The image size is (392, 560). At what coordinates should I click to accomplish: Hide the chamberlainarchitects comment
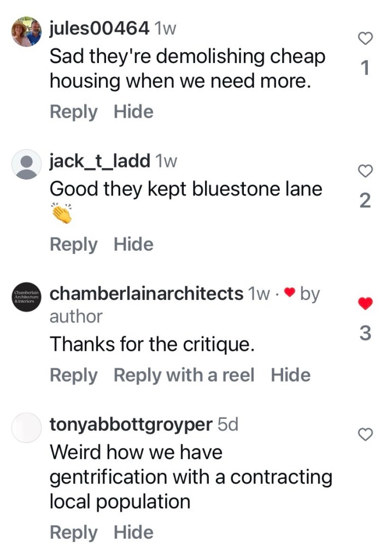290,376
